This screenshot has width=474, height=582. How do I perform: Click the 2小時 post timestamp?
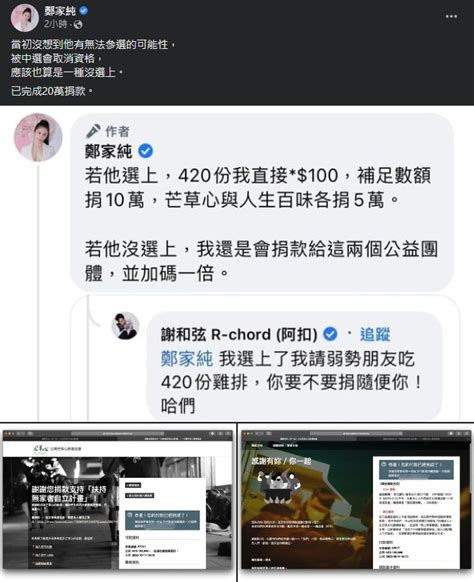click(56, 24)
